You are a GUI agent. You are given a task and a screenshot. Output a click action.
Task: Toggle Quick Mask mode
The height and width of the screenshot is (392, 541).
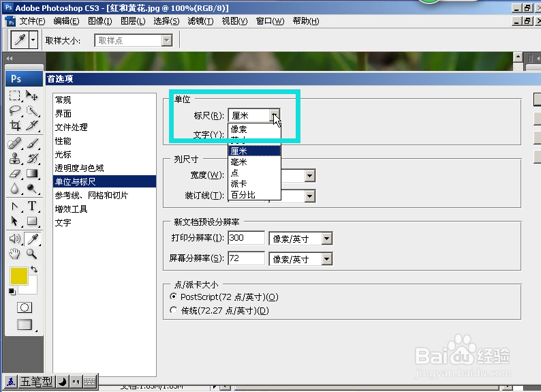point(25,307)
